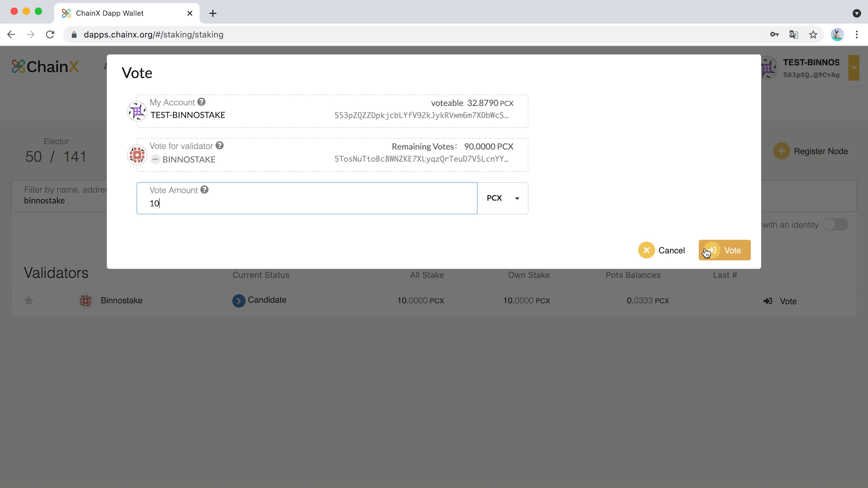This screenshot has width=868, height=488.
Task: Close the ChainX Dapp Wallet tab
Action: pos(190,13)
